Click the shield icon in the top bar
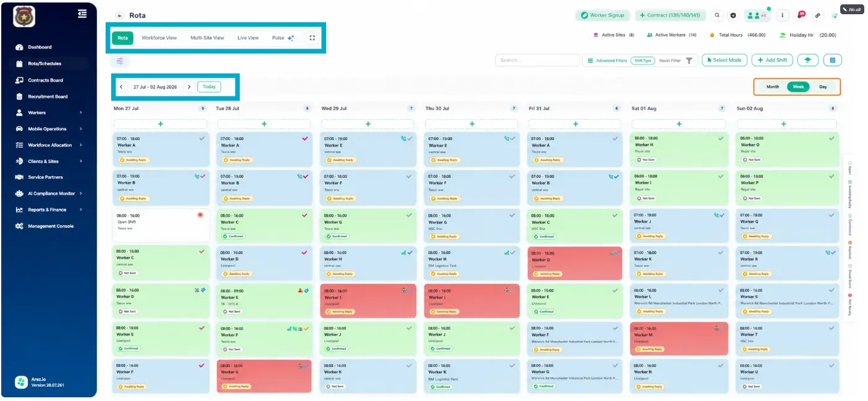 [x=733, y=15]
